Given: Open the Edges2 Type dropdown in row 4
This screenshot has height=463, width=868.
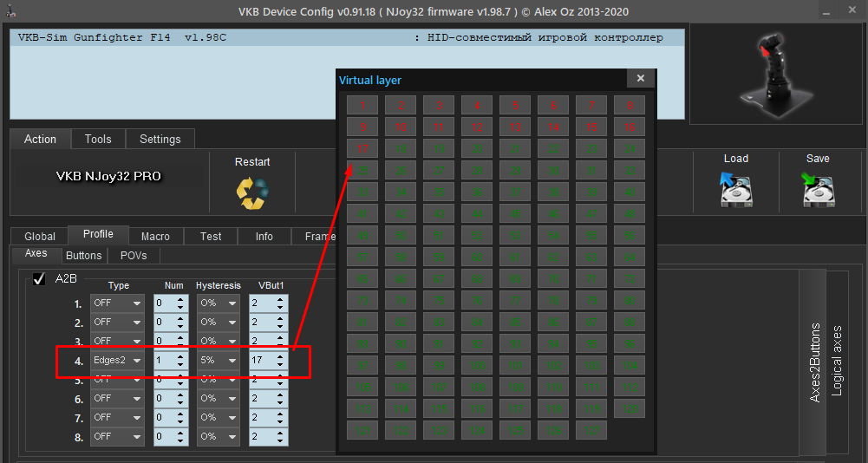Looking at the screenshot, I should tap(117, 360).
